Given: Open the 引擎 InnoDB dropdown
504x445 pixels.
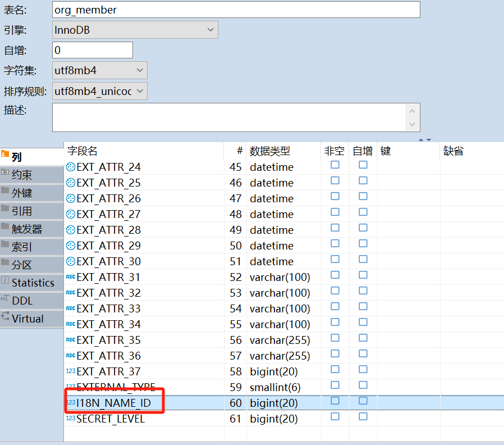Looking at the screenshot, I should pyautogui.click(x=135, y=30).
